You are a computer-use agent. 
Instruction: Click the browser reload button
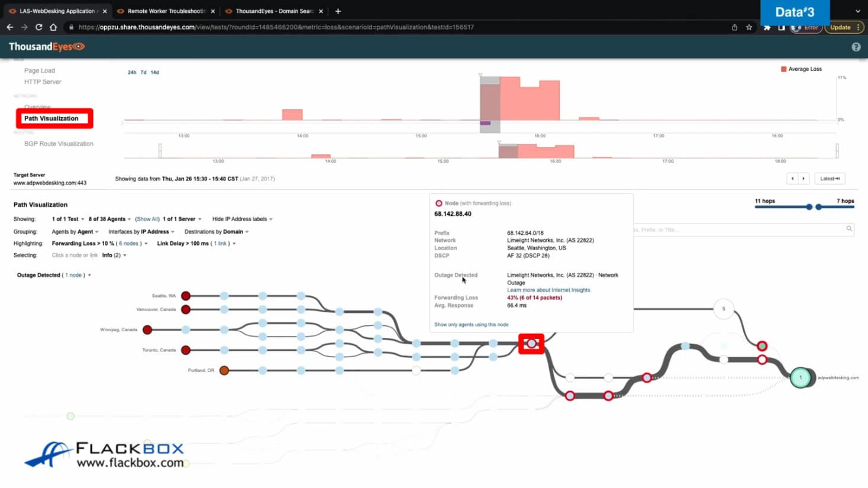click(38, 27)
